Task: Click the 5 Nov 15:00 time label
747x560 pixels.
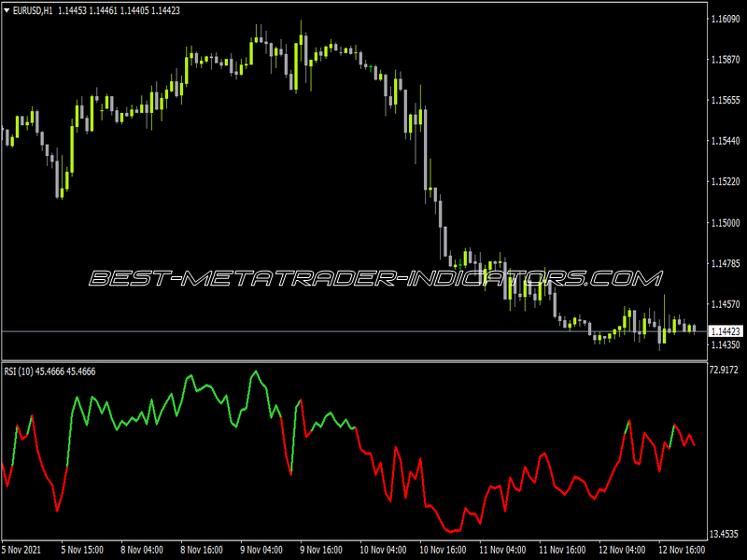Action: point(82,550)
